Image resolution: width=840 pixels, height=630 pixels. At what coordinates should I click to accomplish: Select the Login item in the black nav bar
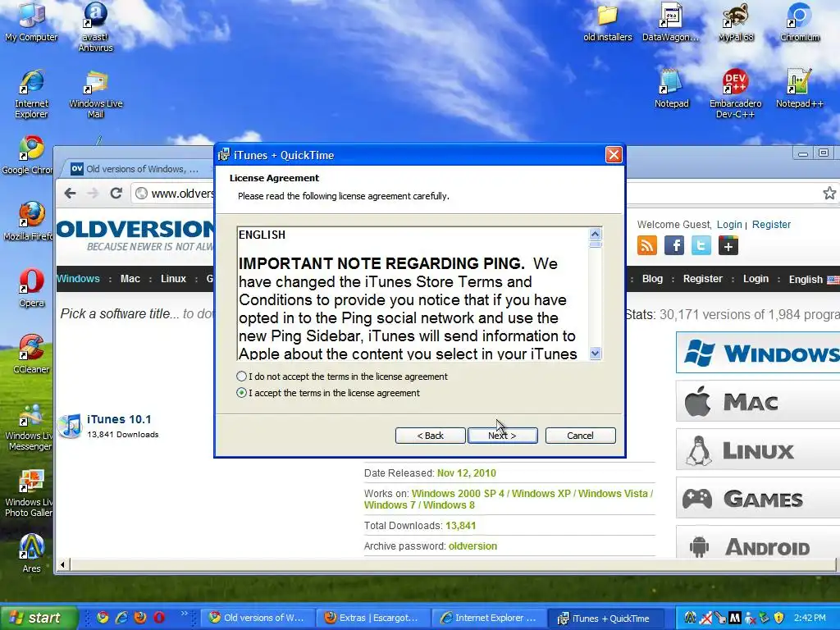(756, 279)
